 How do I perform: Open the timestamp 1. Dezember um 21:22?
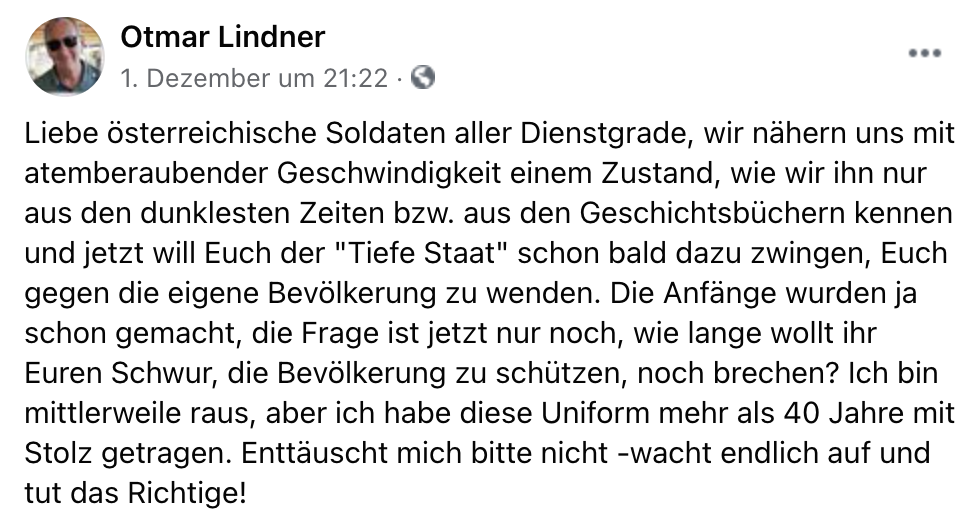(254, 79)
